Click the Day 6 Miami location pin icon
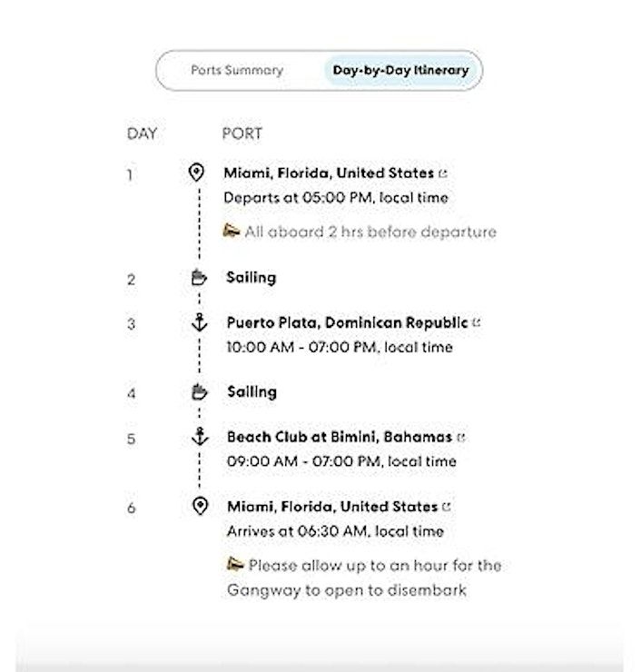 pyautogui.click(x=200, y=506)
